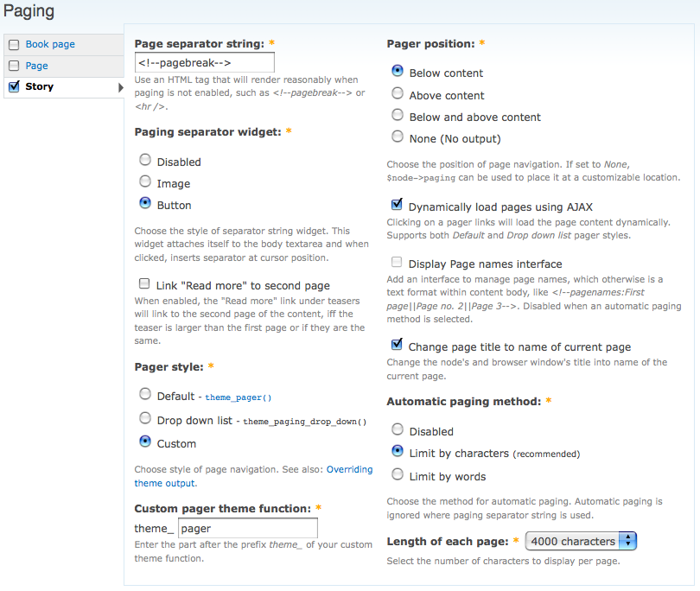
Task: Open the Length of each page dropdown
Action: click(x=582, y=542)
